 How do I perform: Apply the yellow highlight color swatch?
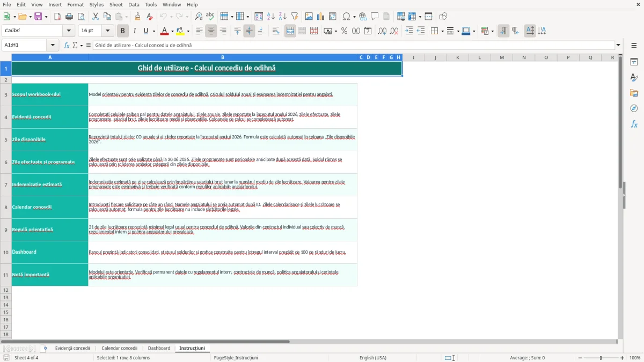pos(181,31)
